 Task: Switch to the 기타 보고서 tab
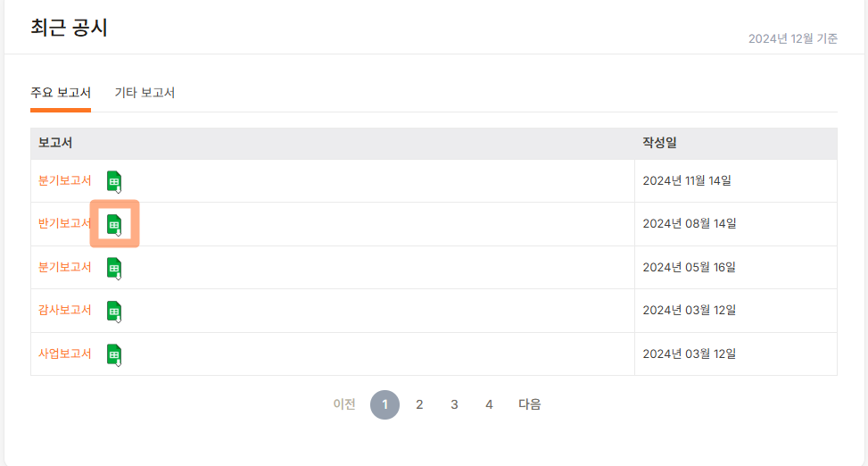point(145,93)
